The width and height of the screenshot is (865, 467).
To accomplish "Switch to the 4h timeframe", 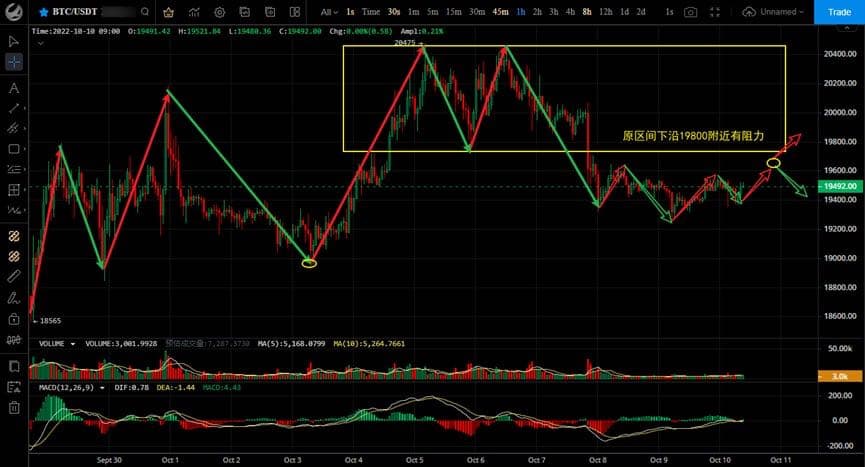I will [570, 12].
